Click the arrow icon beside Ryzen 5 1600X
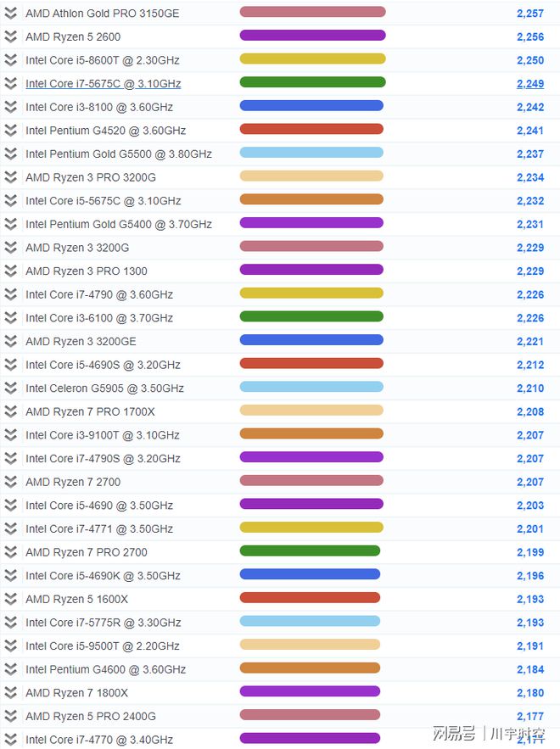The height and width of the screenshot is (749, 560). [10, 599]
